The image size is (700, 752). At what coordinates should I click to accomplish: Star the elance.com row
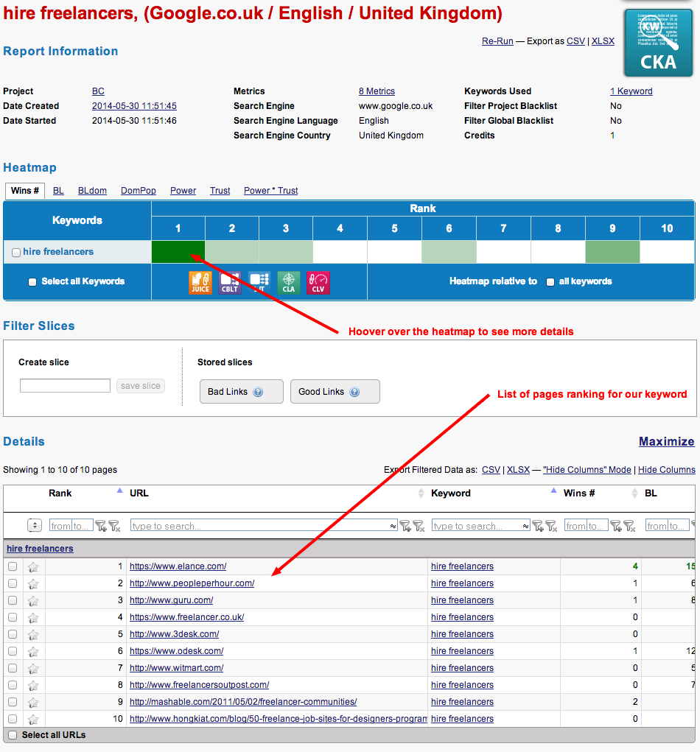coord(33,567)
